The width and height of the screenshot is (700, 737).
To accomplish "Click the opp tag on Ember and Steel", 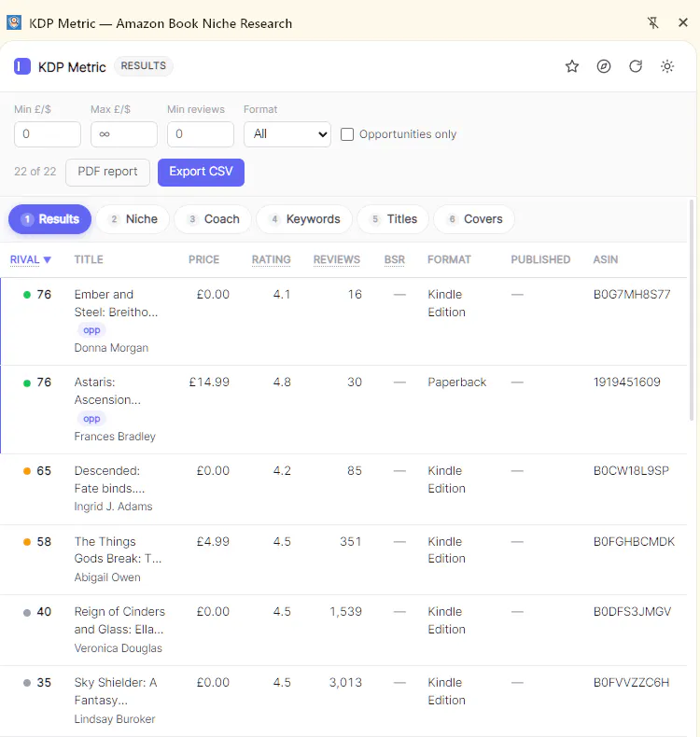I will point(91,330).
